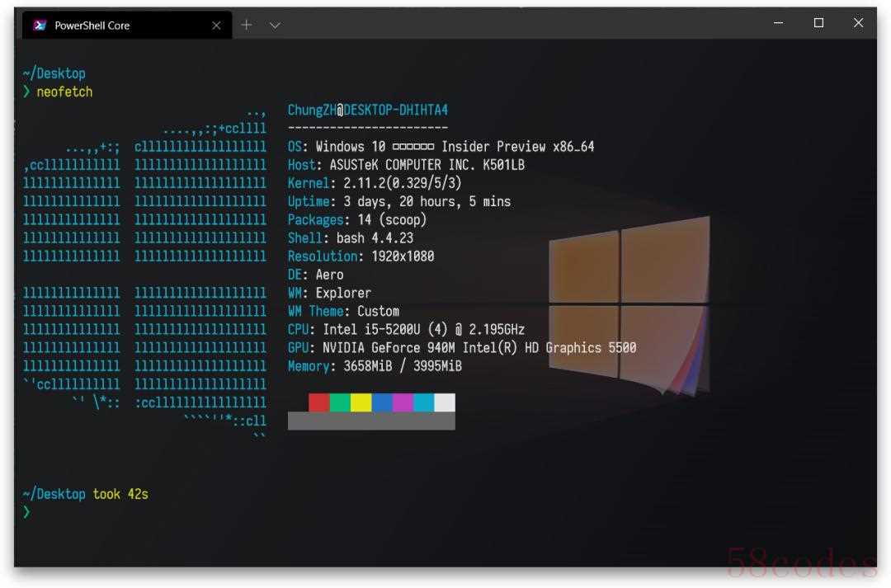Image resolution: width=891 pixels, height=588 pixels.
Task: Expand the new tab profile dropdown
Action: click(276, 26)
